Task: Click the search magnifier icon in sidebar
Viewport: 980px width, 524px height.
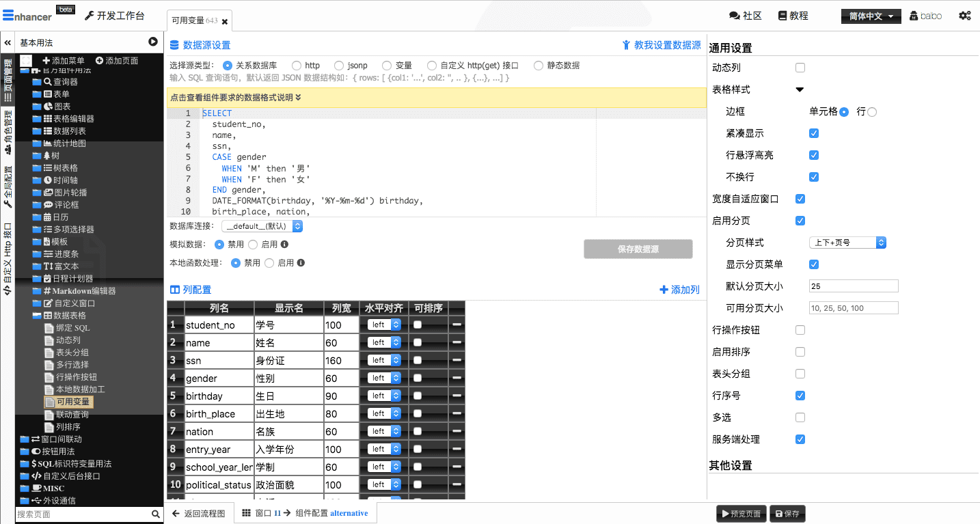Action: (x=156, y=514)
